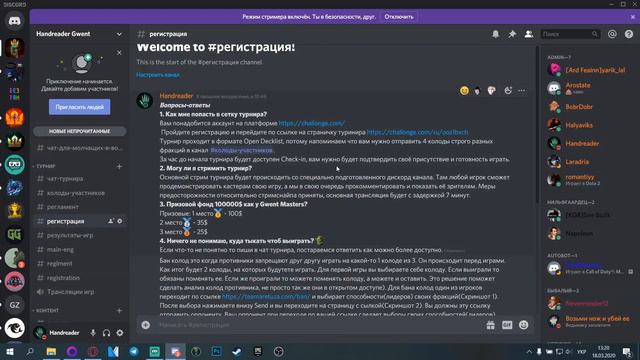Jump to НОВЫЕ НЕПРОЧИТАННЫЕ messages
Screen dimensions: 640x360
click(x=80, y=131)
